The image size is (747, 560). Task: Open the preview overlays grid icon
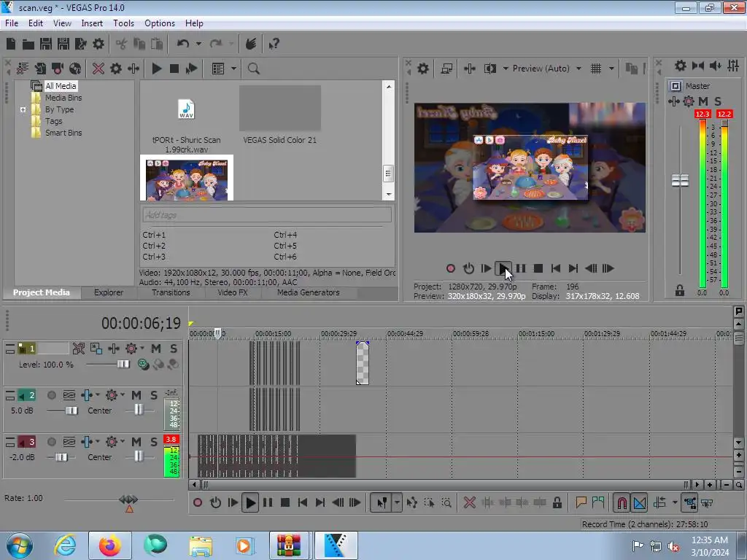pos(595,69)
